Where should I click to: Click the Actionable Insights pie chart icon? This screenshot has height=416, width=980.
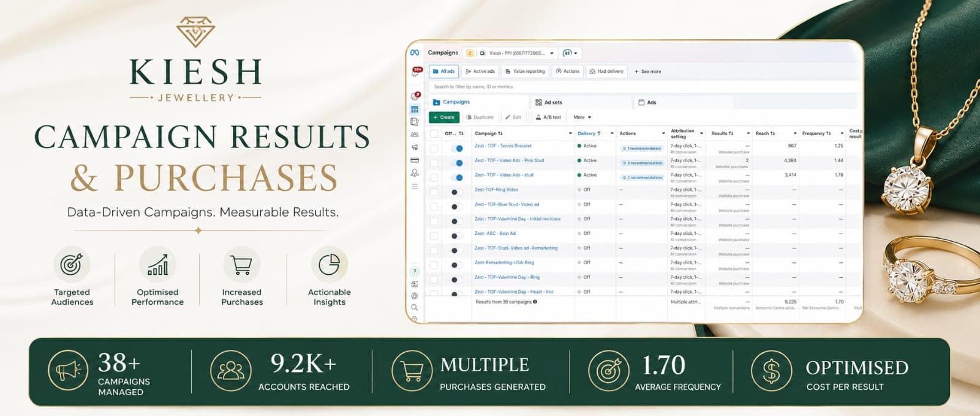coord(329,264)
